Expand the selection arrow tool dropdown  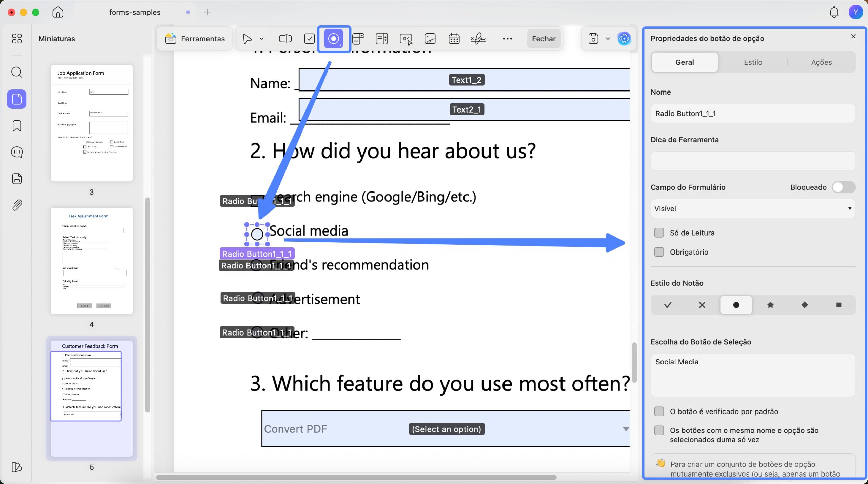click(261, 39)
